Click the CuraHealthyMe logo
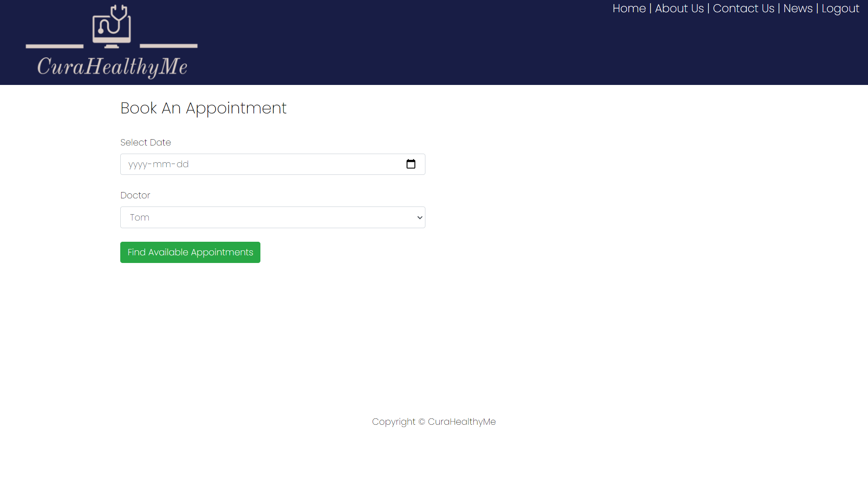This screenshot has height=488, width=868. 112,42
